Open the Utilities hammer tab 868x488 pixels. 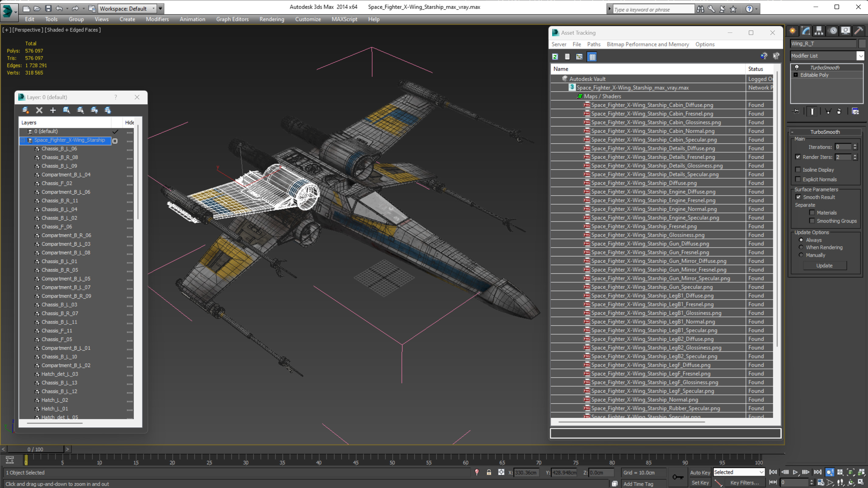859,31
